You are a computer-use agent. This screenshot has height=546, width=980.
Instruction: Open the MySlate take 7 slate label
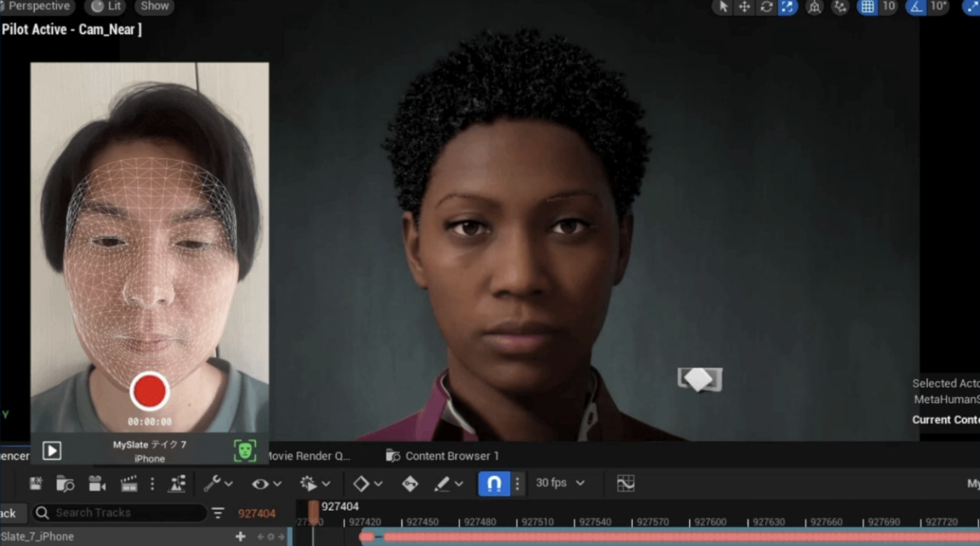(150, 445)
